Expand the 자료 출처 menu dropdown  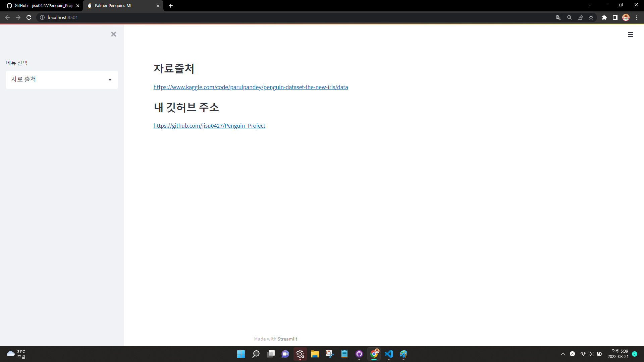coord(62,80)
